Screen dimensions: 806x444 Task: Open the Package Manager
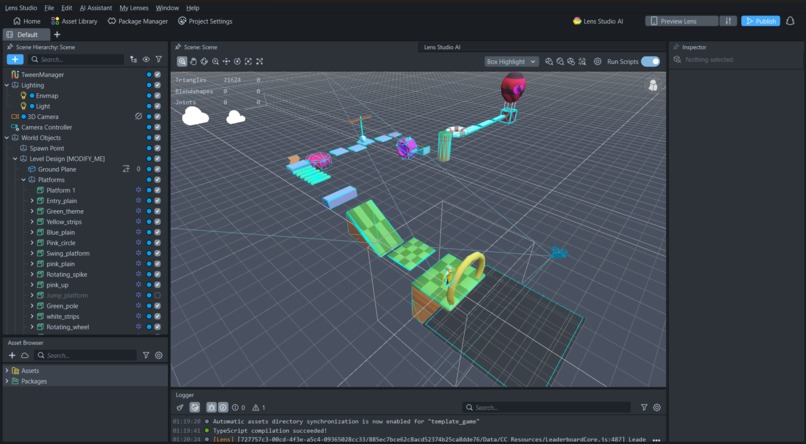coord(137,21)
